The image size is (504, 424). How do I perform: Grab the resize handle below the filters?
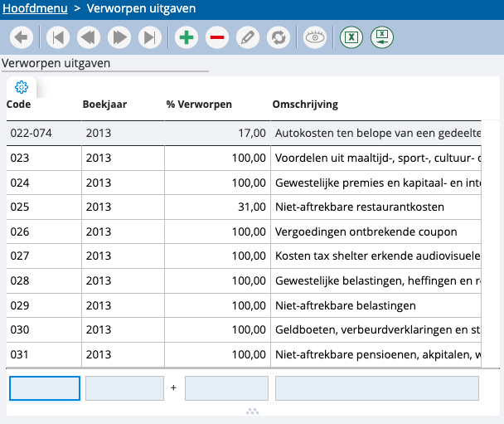pyautogui.click(x=252, y=412)
